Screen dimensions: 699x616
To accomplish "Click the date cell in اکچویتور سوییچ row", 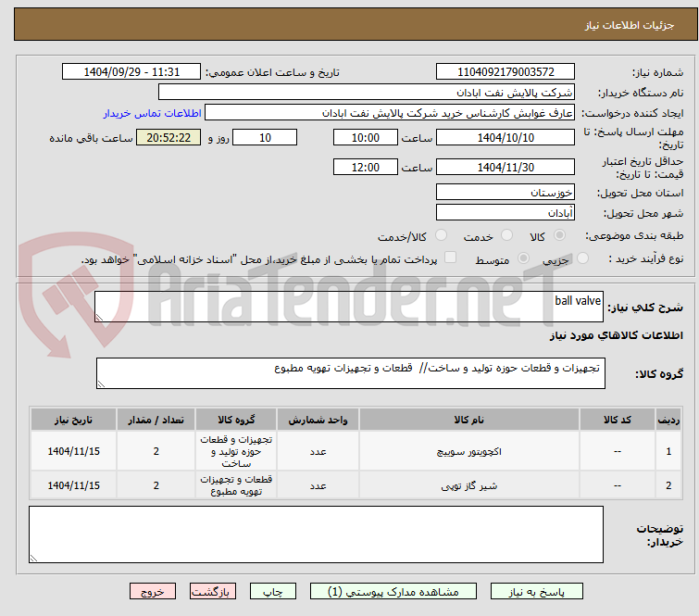I will [x=73, y=451].
